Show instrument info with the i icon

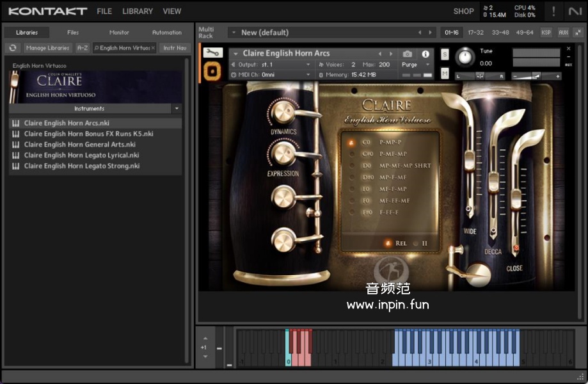425,54
